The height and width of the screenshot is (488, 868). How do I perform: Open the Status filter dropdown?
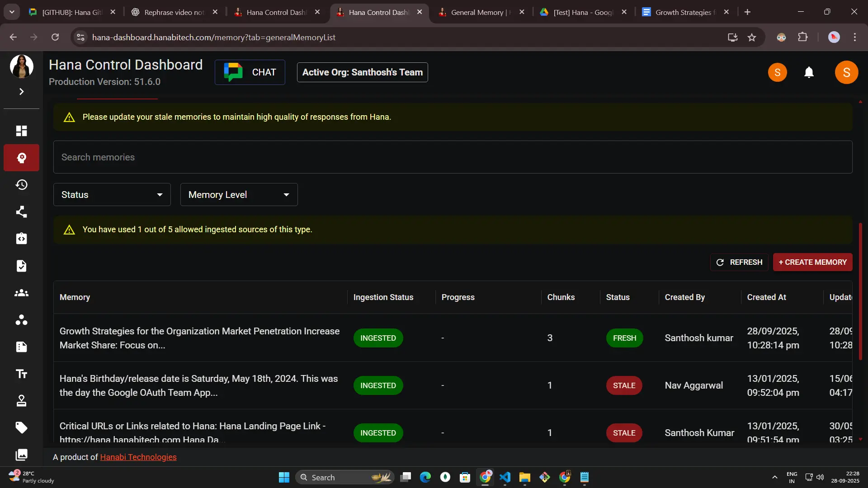[112, 195]
